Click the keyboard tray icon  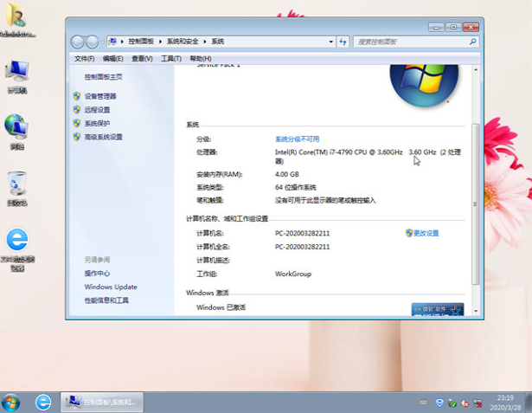(423, 403)
